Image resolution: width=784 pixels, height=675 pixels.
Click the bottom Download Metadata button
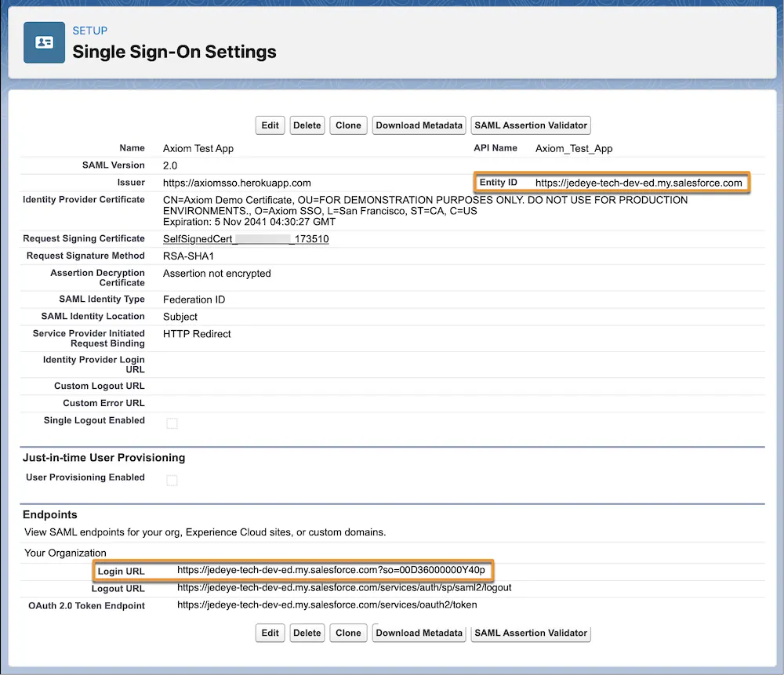point(419,633)
